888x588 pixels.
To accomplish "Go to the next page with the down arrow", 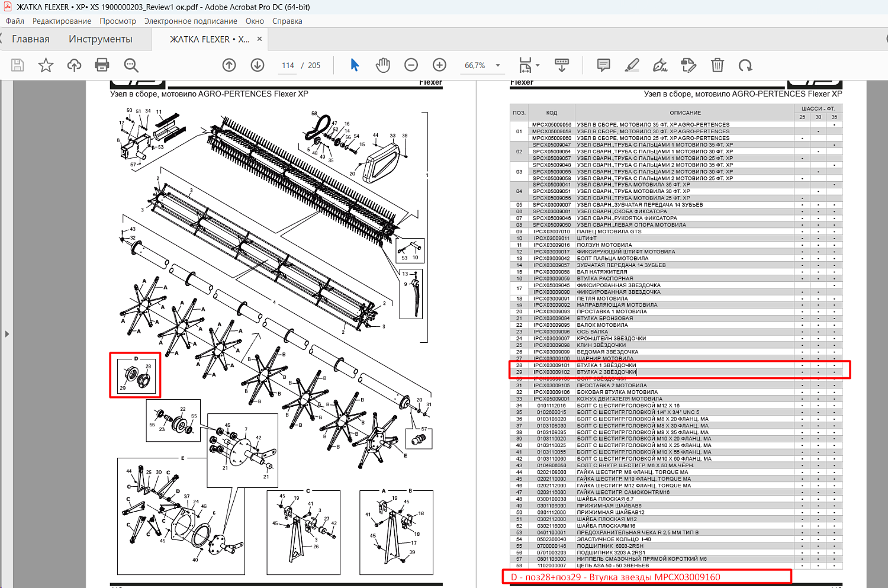I will [258, 65].
